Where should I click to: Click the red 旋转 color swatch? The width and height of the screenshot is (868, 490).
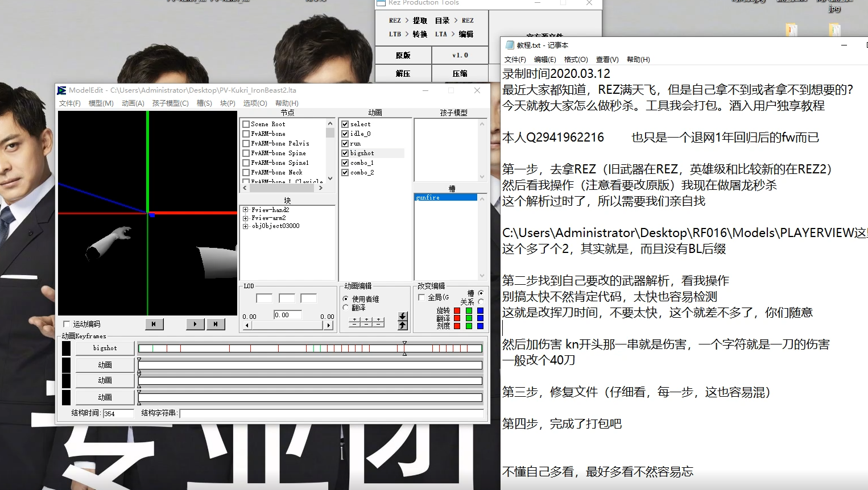click(x=457, y=311)
